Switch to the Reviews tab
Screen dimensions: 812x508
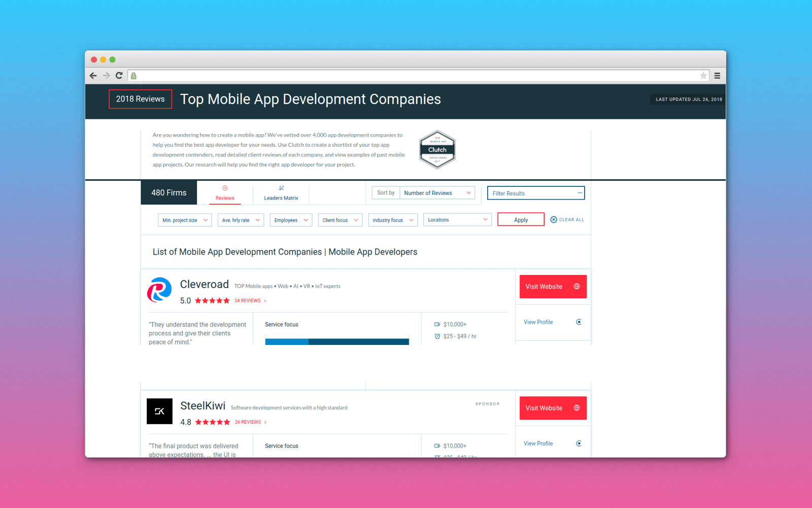tap(225, 193)
